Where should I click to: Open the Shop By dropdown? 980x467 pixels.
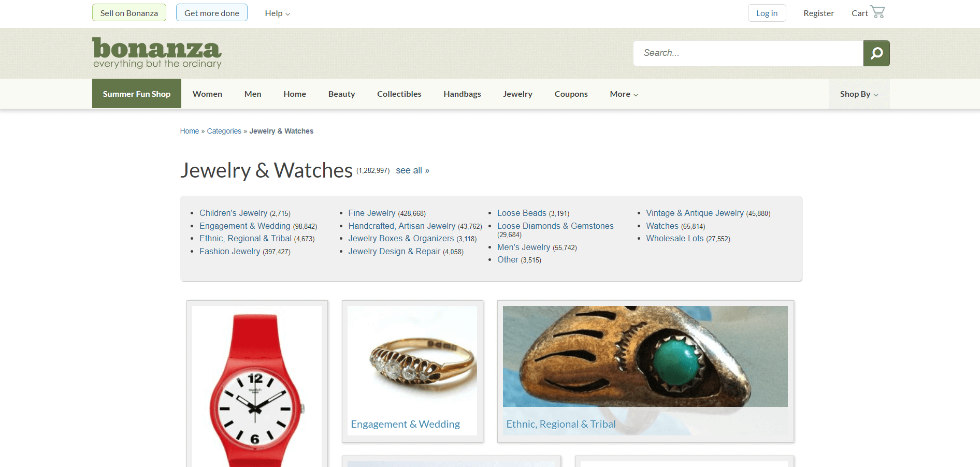coord(859,94)
